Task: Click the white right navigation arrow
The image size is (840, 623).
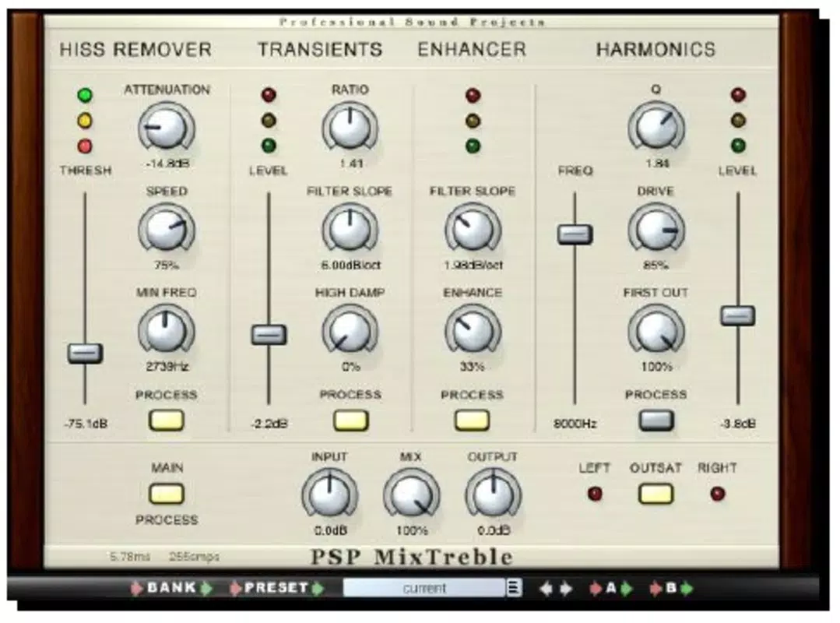Action: coord(566,588)
